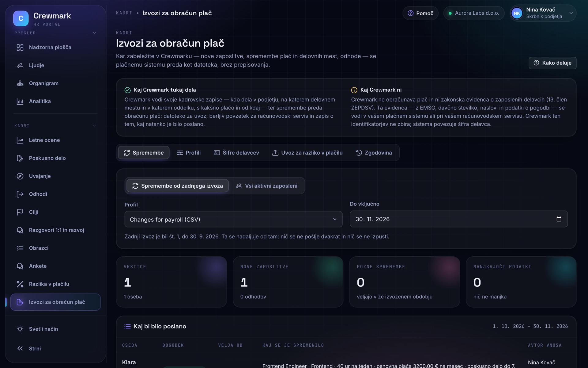Screen dimensions: 588x368
Task: Go to Uvajanje in the sidebar
Action: (55, 176)
